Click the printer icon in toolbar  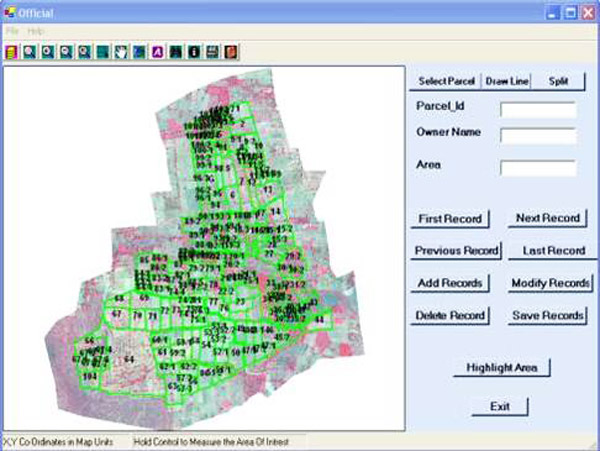tap(211, 51)
